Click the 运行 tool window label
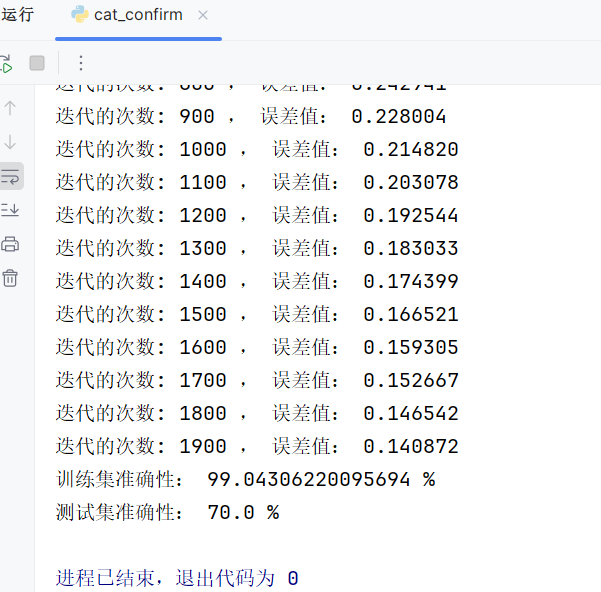This screenshot has height=592, width=601. [17, 15]
